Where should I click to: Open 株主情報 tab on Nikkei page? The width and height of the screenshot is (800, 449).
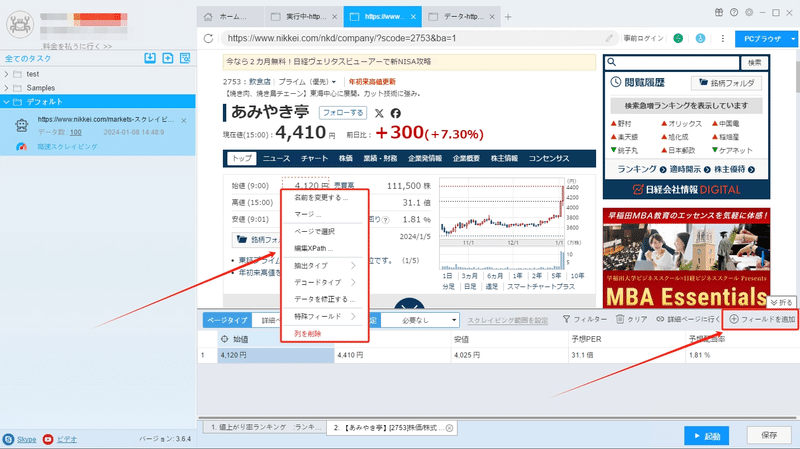tap(504, 158)
